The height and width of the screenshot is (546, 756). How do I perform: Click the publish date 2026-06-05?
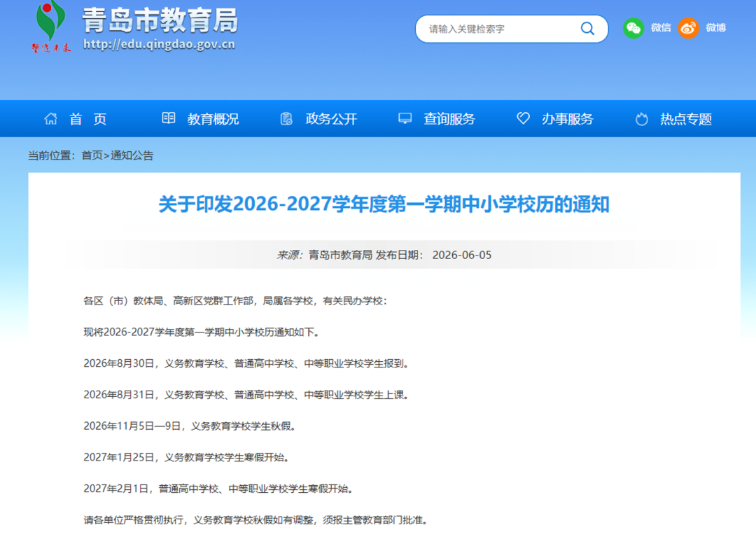(462, 255)
